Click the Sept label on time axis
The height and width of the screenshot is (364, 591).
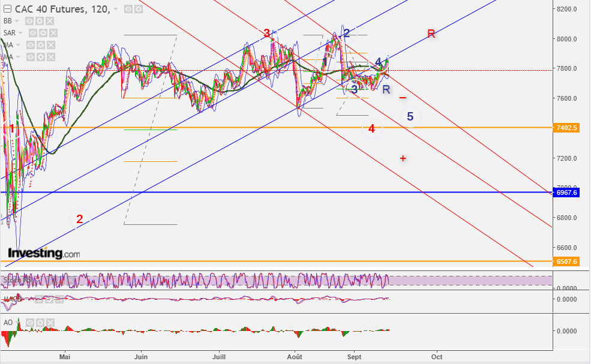pos(354,356)
